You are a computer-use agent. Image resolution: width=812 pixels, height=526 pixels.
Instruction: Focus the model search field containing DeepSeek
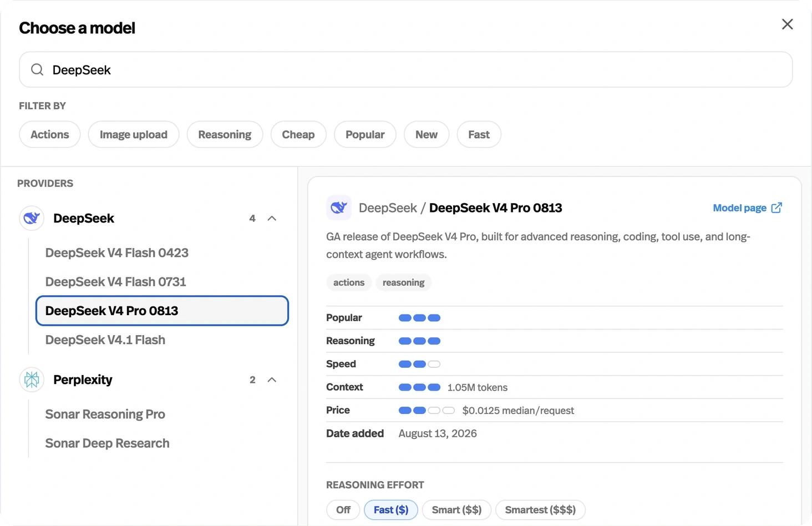[406, 69]
